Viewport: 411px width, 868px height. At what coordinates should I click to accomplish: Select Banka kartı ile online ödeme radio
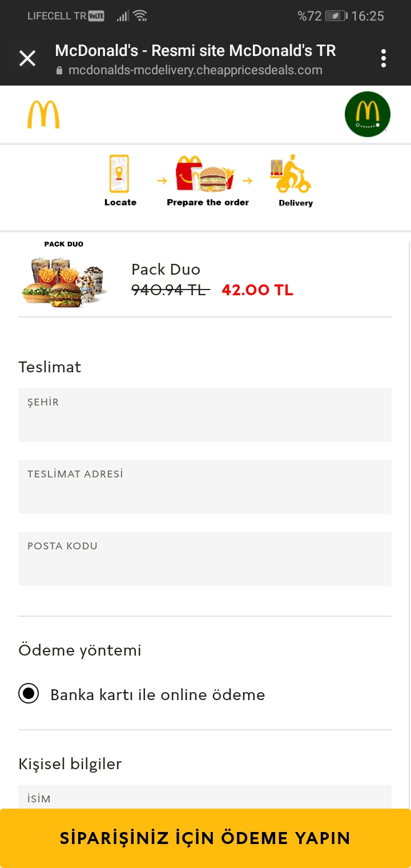29,694
